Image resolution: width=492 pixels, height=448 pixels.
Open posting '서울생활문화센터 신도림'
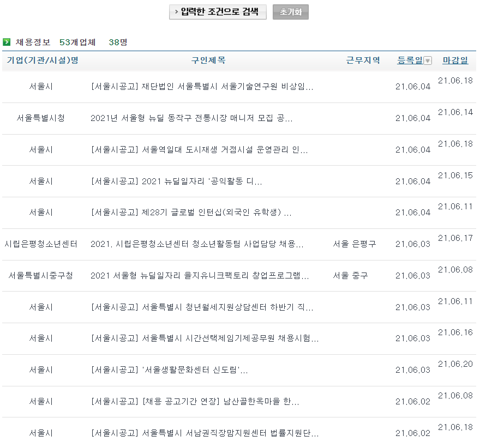170,370
